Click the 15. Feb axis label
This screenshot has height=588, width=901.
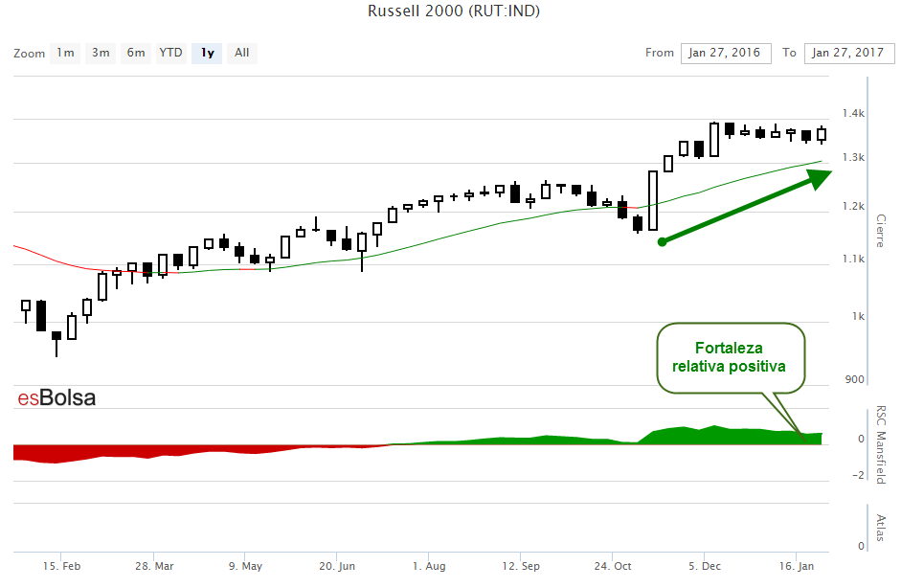coord(61,566)
